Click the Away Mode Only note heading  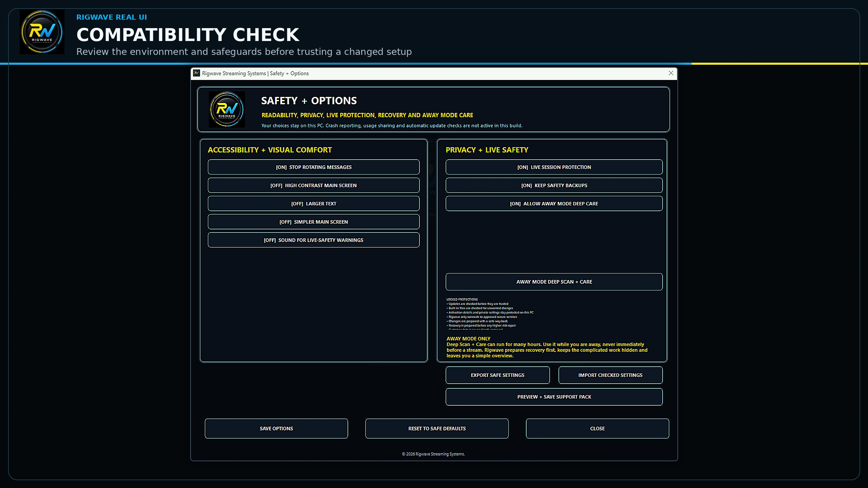pyautogui.click(x=468, y=339)
